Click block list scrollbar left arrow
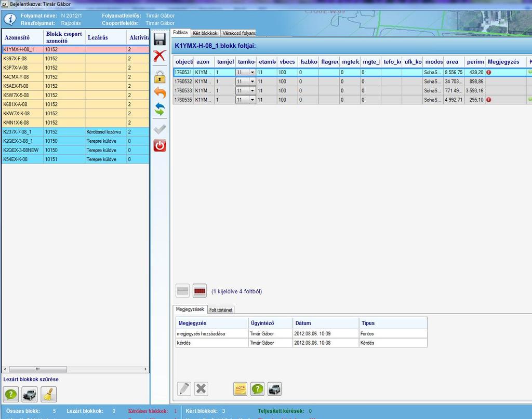The width and height of the screenshot is (532, 419). click(x=5, y=369)
